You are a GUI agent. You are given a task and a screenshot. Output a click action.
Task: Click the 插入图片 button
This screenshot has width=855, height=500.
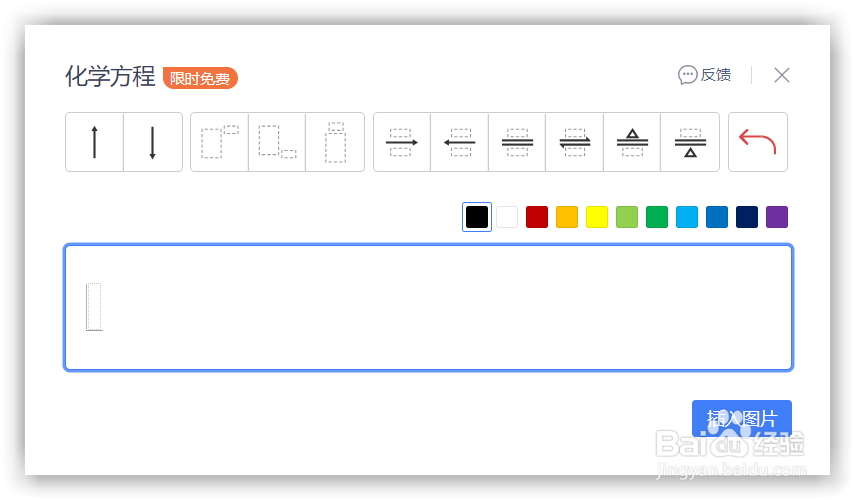[x=741, y=418]
